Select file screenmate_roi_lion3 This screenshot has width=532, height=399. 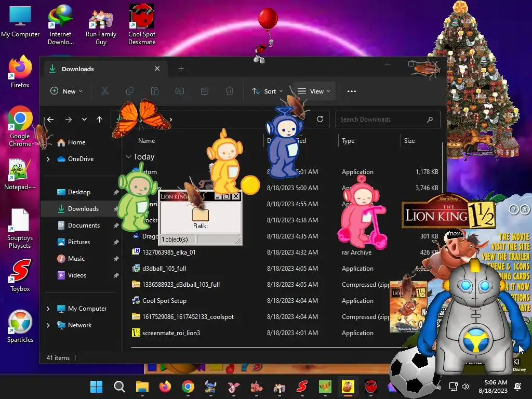171,333
